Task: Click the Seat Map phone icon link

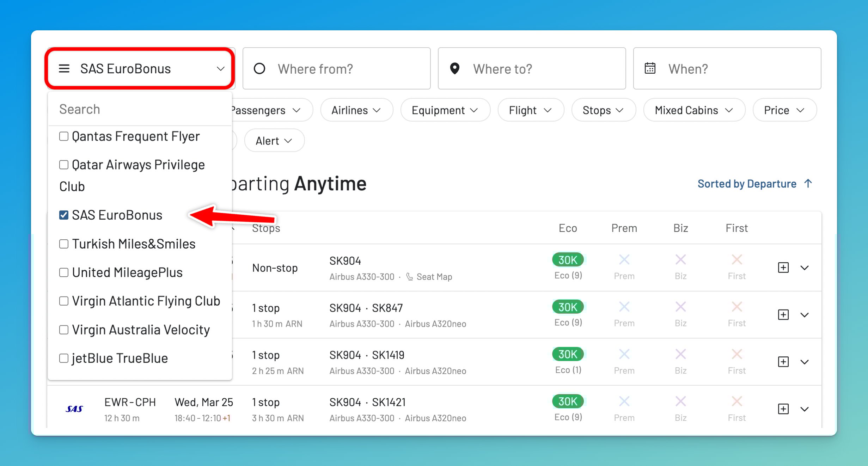Action: [x=409, y=277]
